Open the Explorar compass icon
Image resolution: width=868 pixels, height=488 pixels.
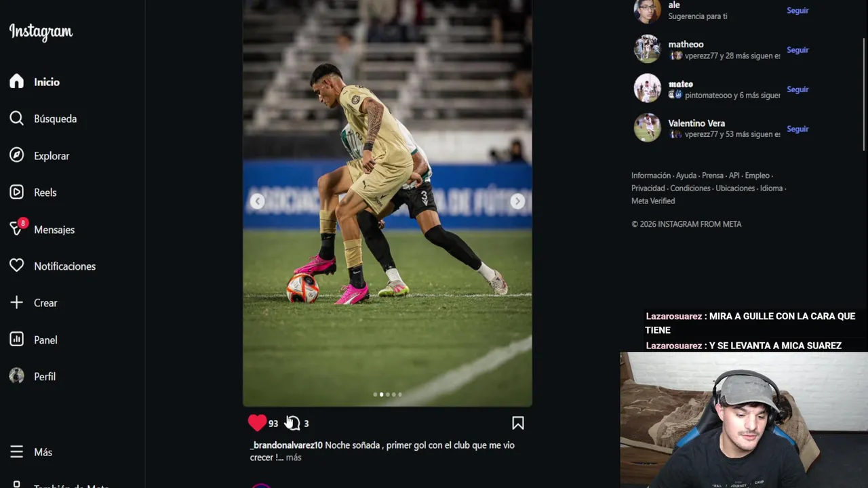[x=16, y=155]
